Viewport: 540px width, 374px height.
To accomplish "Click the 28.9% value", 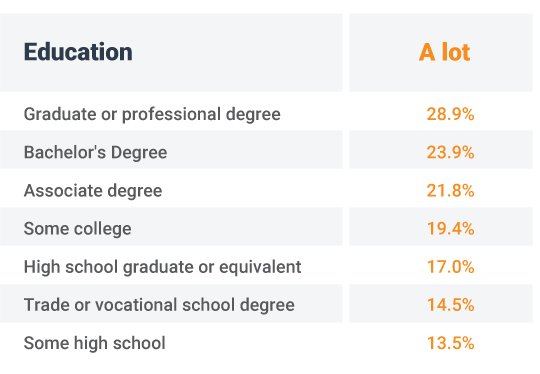I will (x=450, y=114).
